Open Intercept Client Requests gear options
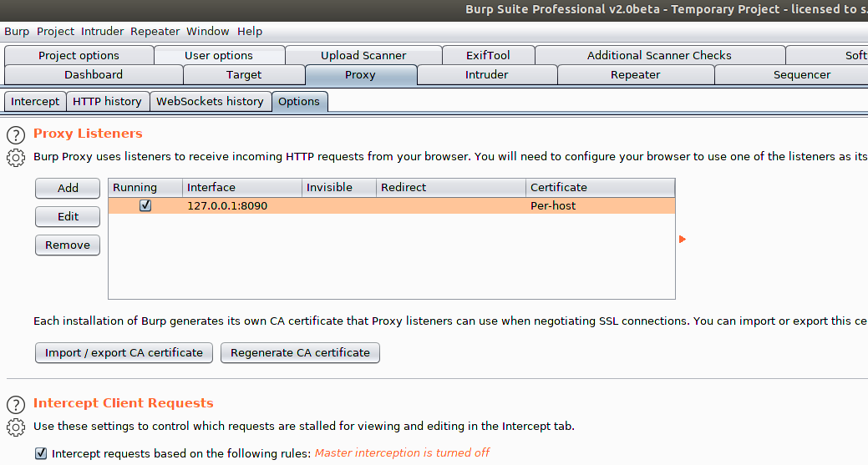Screen dimensions: 868x465 [16, 427]
